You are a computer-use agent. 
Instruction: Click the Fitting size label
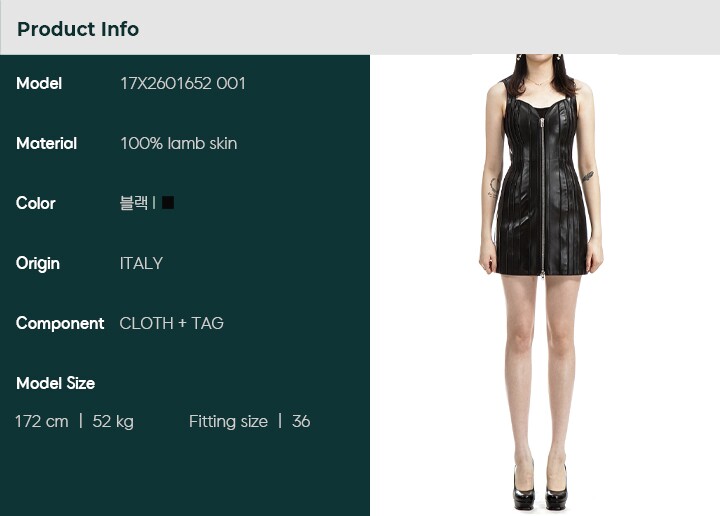(x=228, y=421)
